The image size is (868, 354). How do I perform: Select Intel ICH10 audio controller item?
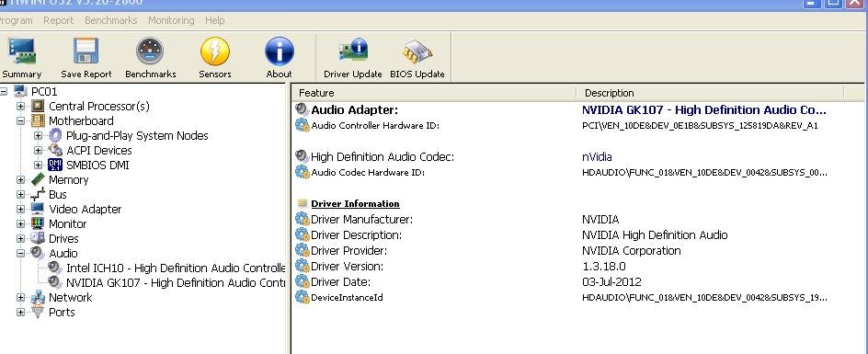(176, 268)
